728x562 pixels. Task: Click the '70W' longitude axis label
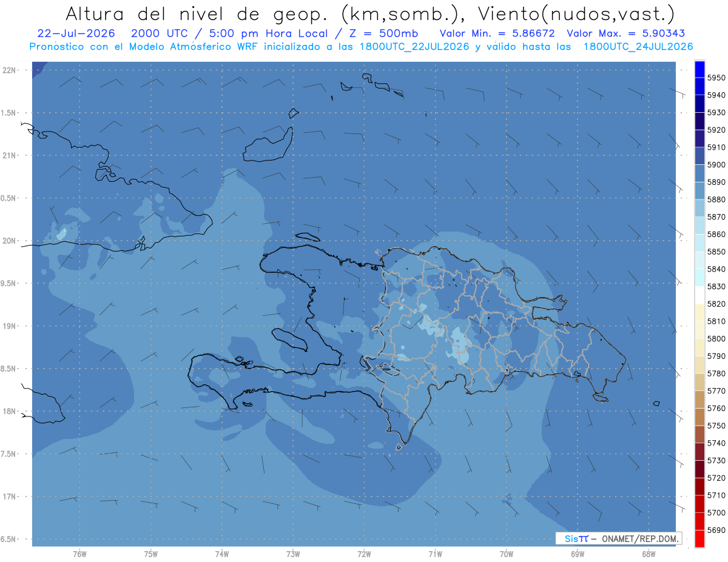tap(507, 554)
